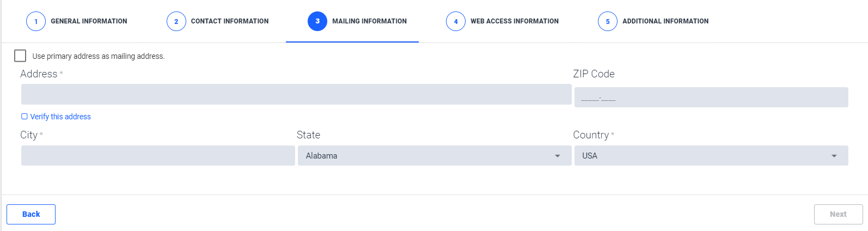Open the State dropdown showing Alabama
868x231 pixels.
click(435, 156)
